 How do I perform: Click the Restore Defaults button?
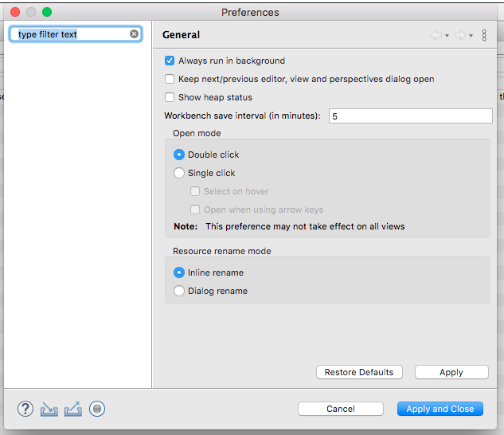[x=359, y=372]
